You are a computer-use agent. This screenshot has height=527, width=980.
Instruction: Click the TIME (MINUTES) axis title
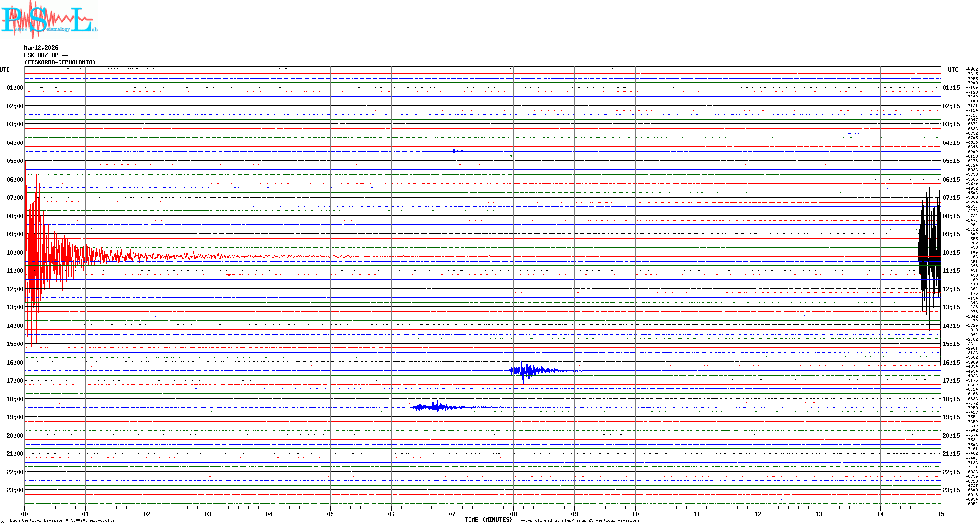click(488, 520)
